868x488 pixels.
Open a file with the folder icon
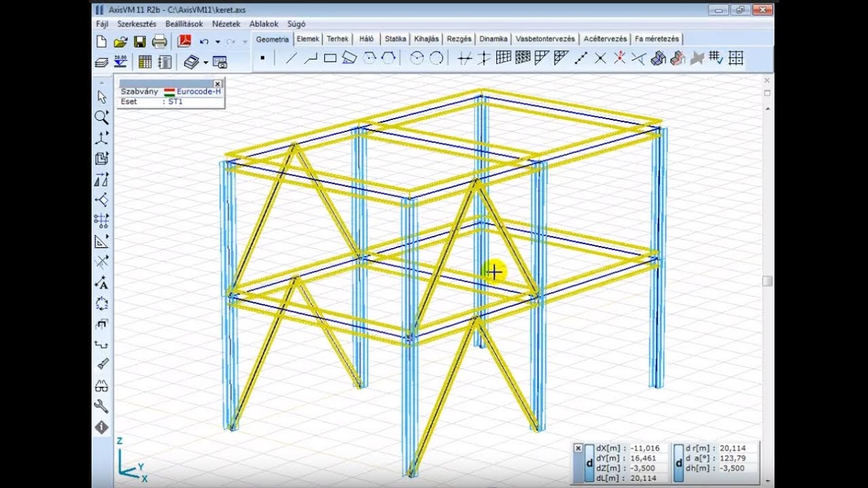[x=121, y=42]
